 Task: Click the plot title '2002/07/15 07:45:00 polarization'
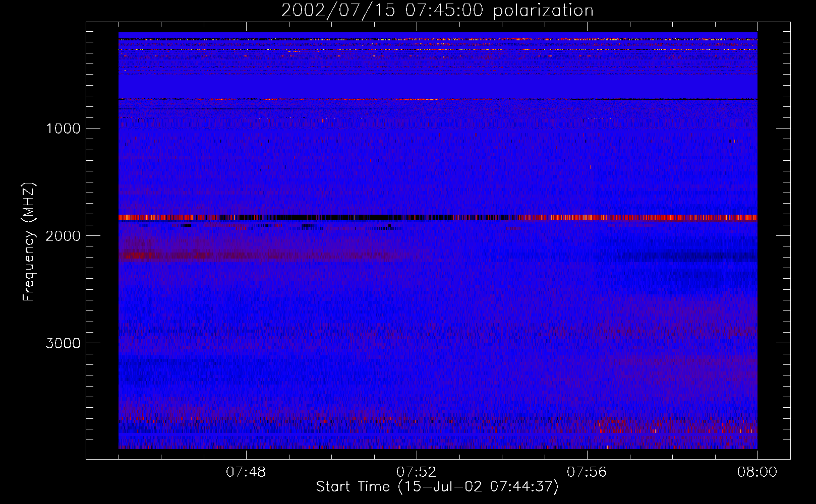pos(437,10)
